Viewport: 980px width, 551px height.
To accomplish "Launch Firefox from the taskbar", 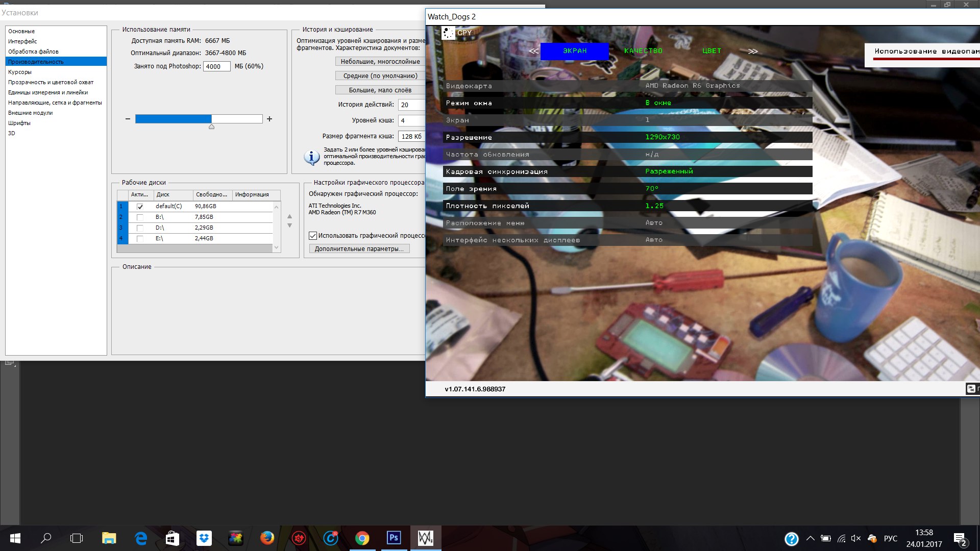I will [x=267, y=538].
